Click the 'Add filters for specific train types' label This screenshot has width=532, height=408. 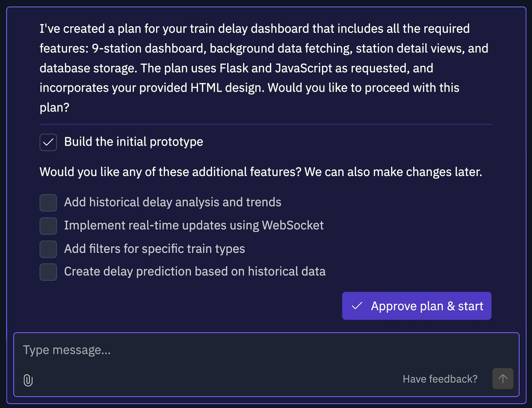154,249
